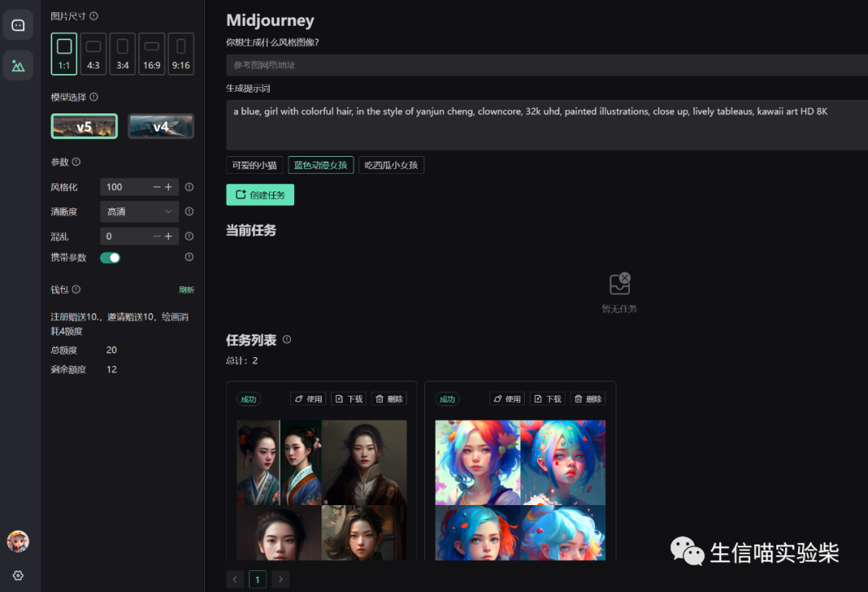This screenshot has height=592, width=868.
Task: Choose the v4 model option
Action: 161,126
